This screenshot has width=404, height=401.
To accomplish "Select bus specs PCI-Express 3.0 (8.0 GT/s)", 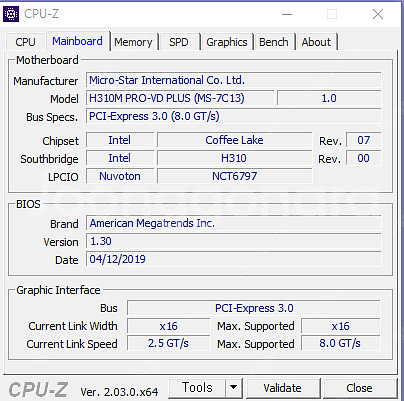I will pos(233,116).
